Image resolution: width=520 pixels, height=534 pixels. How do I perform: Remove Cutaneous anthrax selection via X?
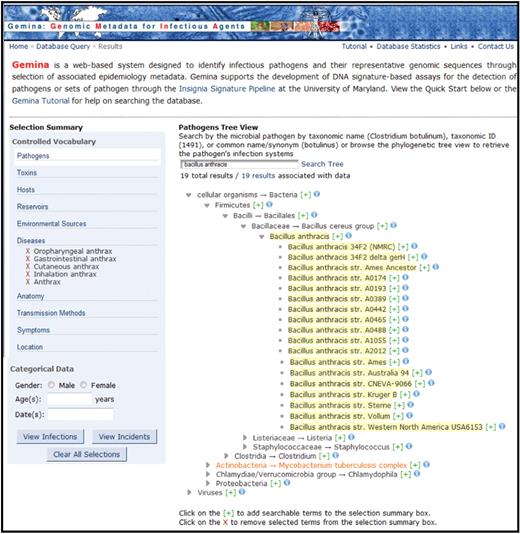28,266
